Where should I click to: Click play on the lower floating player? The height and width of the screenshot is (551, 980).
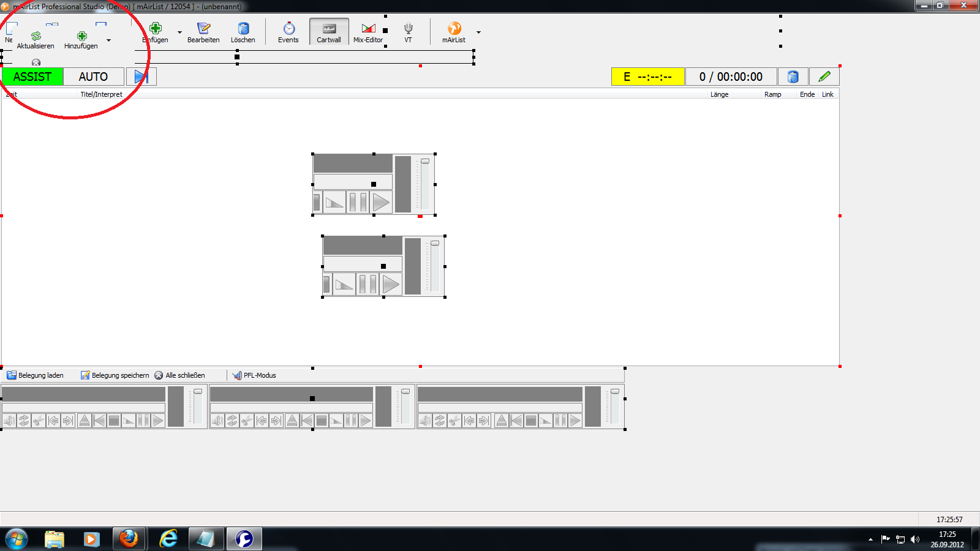click(391, 284)
